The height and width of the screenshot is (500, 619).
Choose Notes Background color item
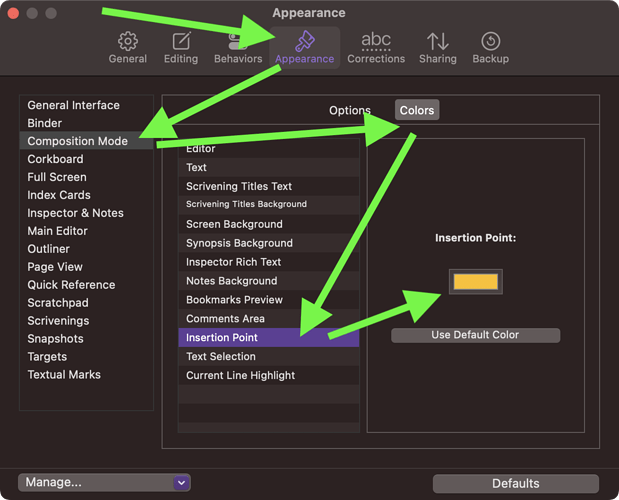point(268,281)
